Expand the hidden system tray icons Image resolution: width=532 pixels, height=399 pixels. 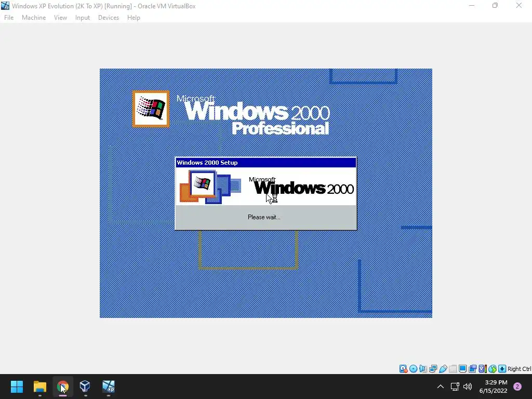pos(441,387)
